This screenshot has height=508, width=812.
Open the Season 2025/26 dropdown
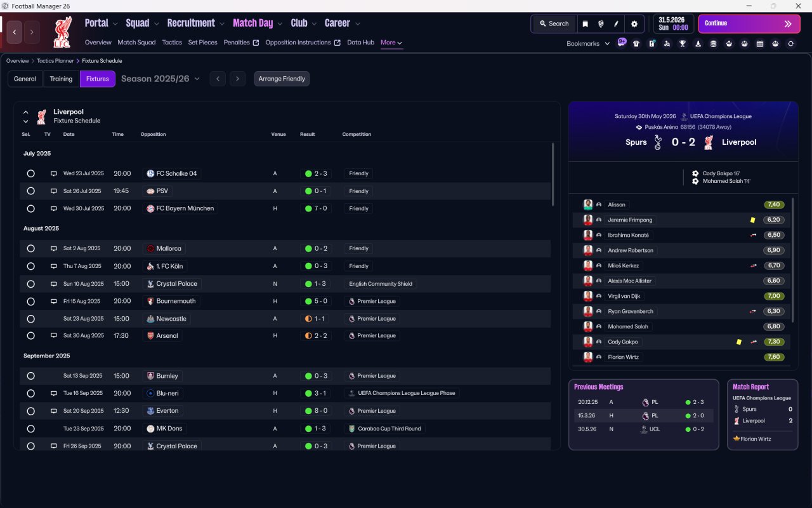[160, 79]
